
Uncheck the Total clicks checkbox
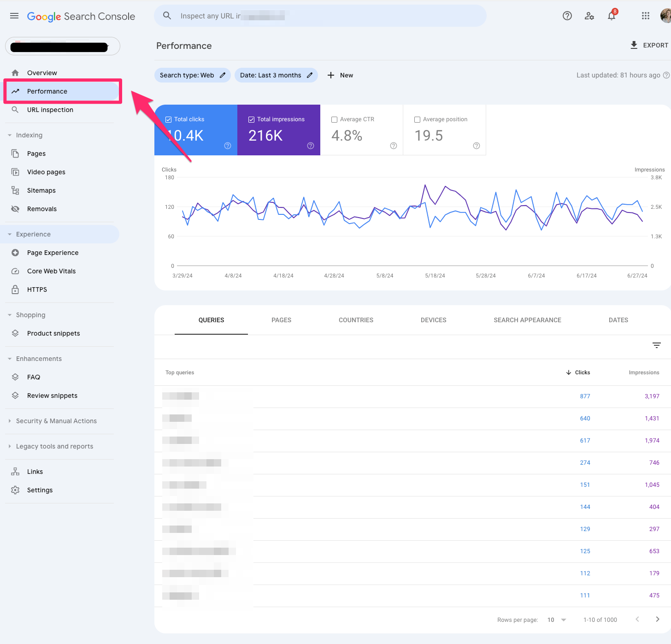point(169,119)
